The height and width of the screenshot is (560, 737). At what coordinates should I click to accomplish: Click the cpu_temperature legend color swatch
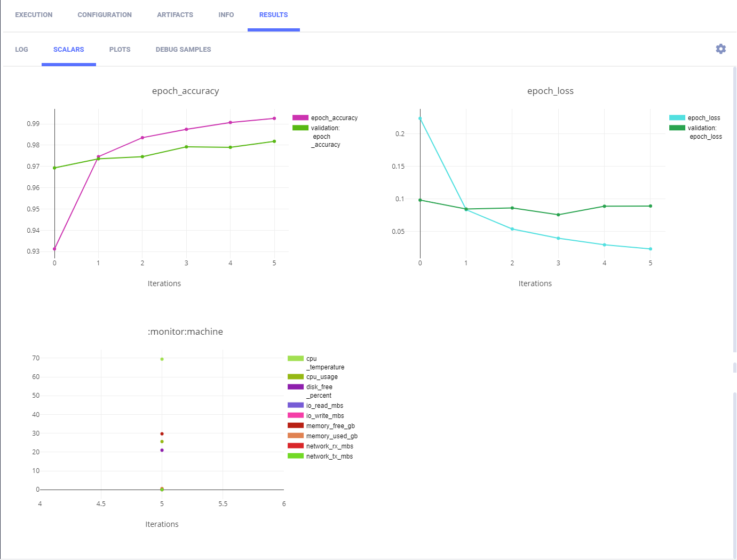tap(296, 359)
